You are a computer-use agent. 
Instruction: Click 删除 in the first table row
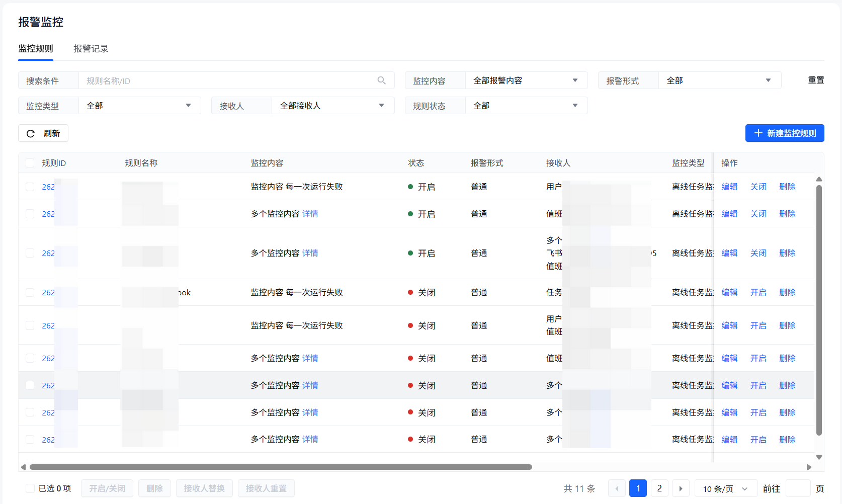(x=787, y=187)
